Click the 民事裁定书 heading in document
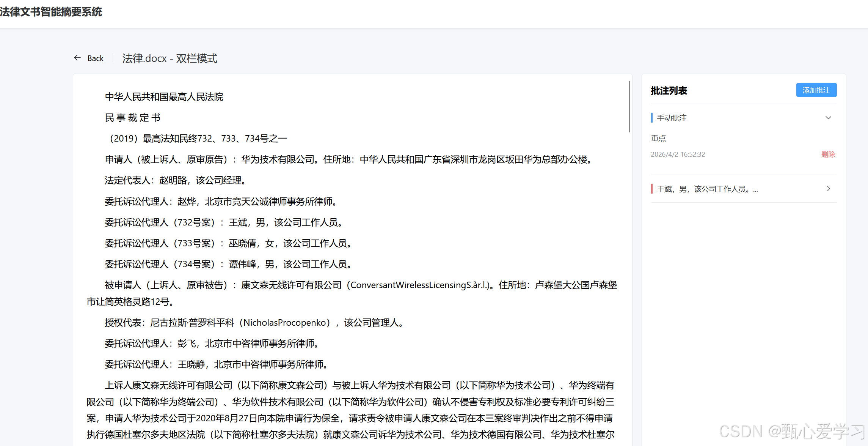Screen dimensions: 868x446 coord(133,118)
